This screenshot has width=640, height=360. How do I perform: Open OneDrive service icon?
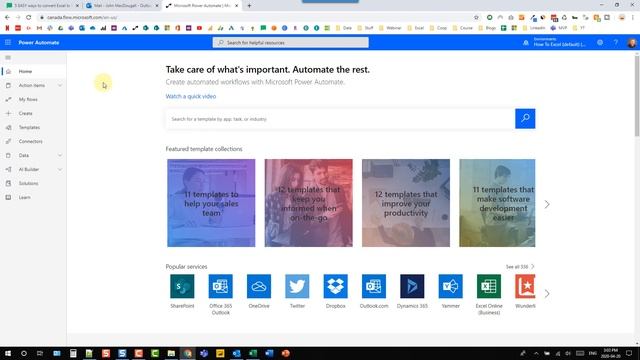pos(259,286)
